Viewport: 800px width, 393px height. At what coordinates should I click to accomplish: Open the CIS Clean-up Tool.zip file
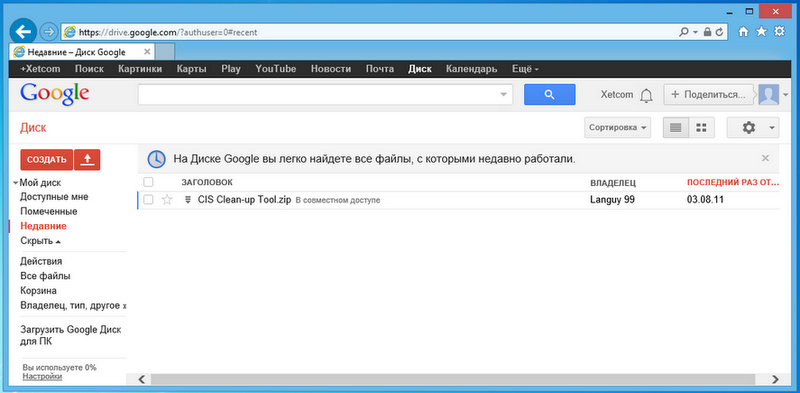coord(244,200)
